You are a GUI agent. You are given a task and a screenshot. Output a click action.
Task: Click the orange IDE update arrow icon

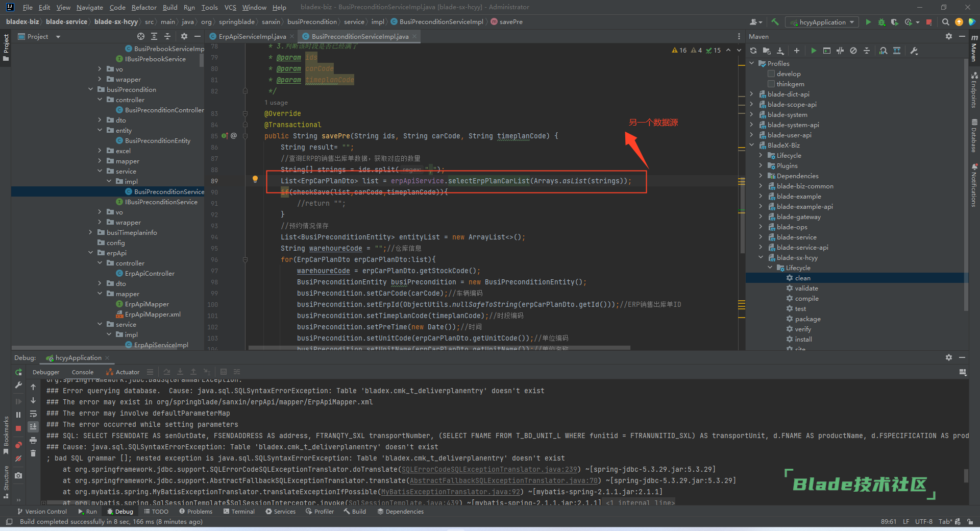tap(959, 22)
